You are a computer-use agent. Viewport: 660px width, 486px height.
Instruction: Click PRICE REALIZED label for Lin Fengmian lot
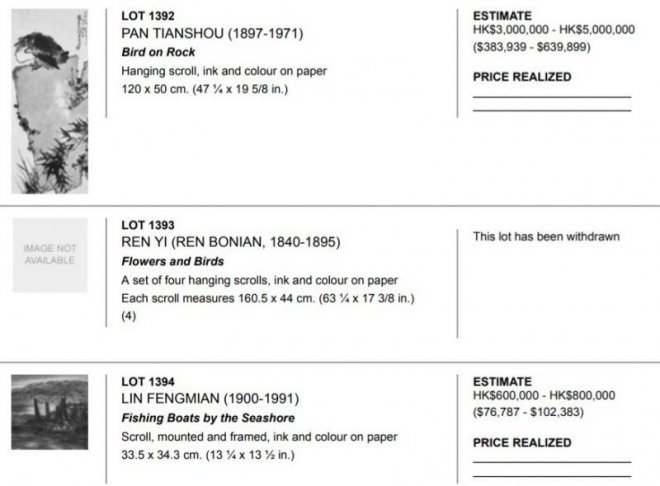522,442
